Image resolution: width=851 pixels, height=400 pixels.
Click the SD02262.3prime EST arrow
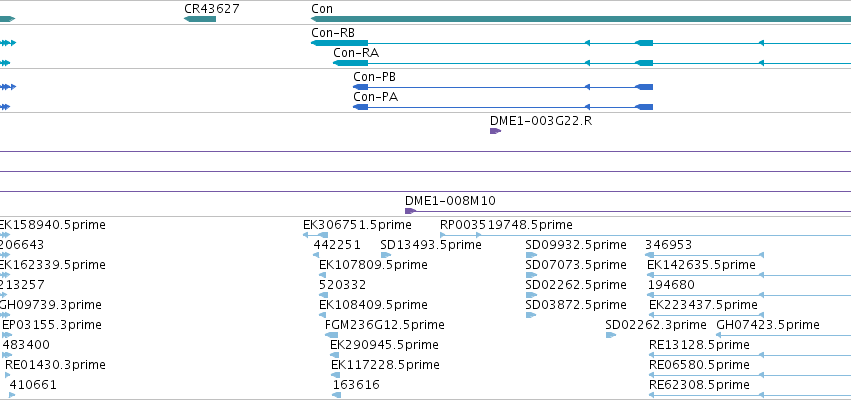[x=611, y=335]
